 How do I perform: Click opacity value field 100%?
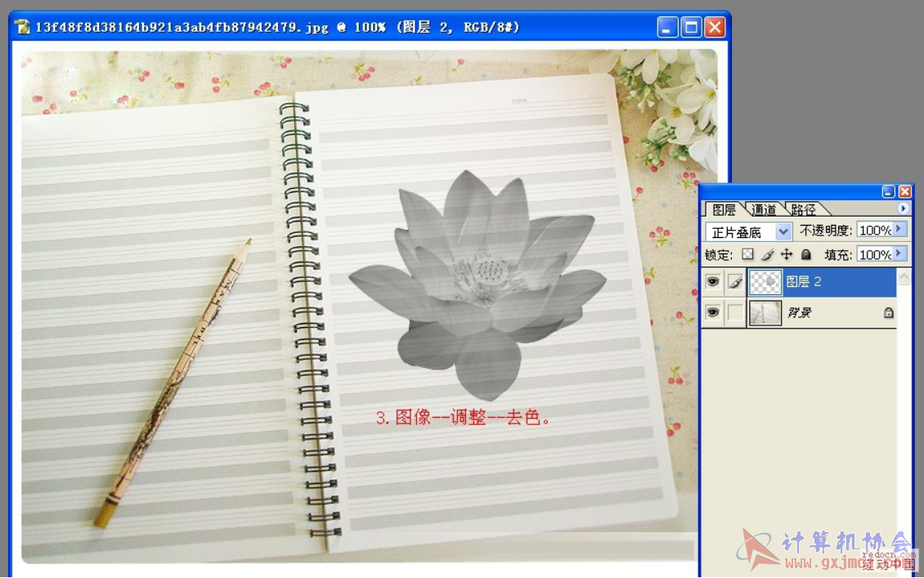tap(875, 230)
